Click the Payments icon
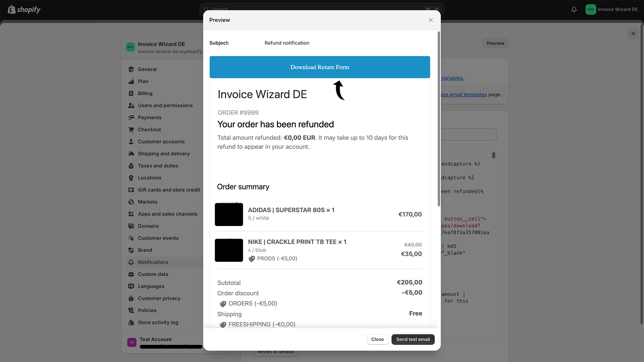Screen dimensions: 644x362 [131, 118]
